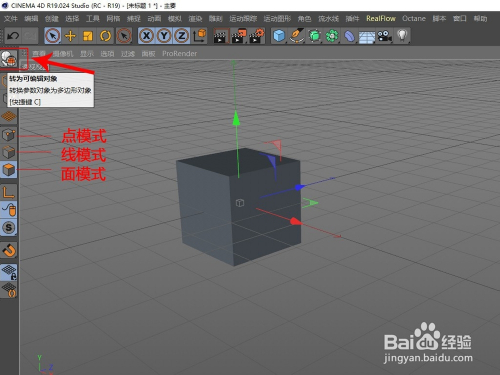
Task: Open the 窗口 menu
Action: 460,19
